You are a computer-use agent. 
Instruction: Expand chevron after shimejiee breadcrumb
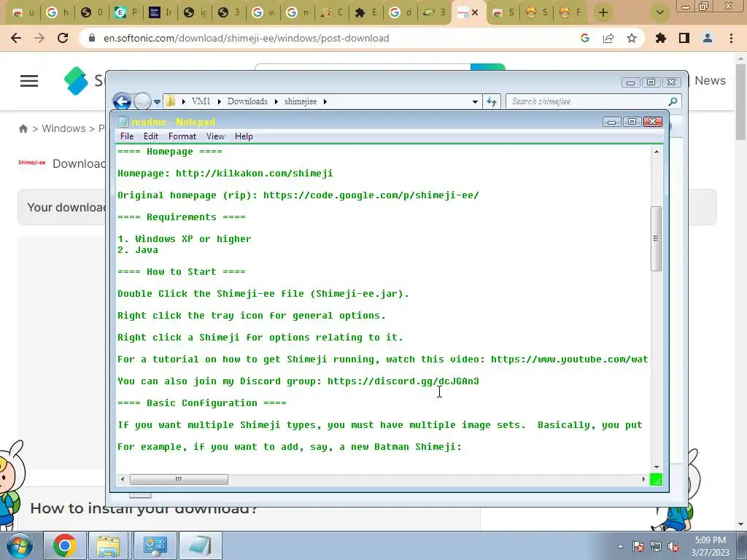pyautogui.click(x=325, y=101)
